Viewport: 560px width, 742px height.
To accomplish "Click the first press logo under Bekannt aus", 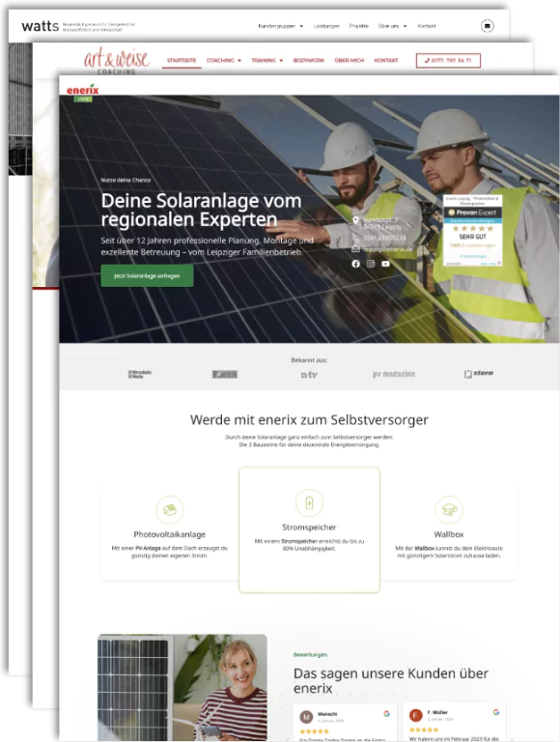I will (140, 374).
